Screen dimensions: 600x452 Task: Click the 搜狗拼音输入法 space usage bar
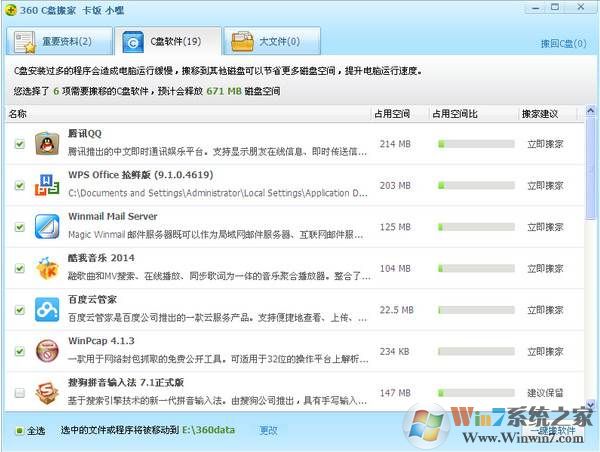(476, 393)
